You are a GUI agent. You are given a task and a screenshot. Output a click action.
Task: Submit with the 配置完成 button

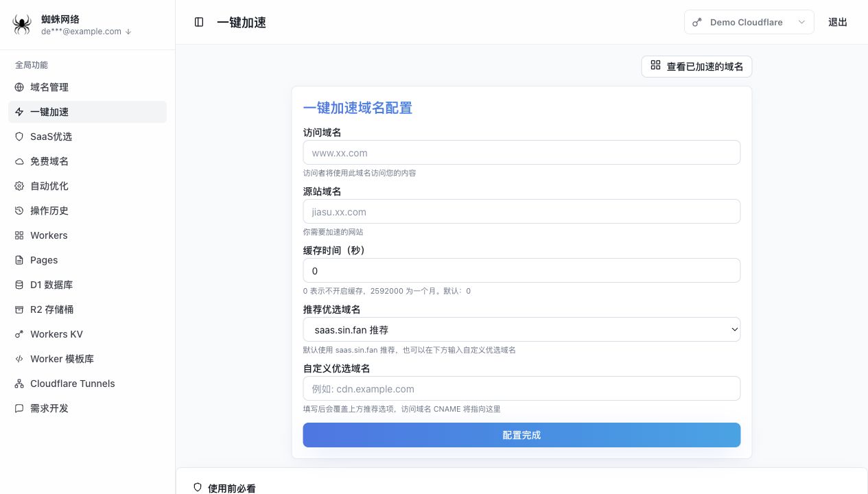tap(521, 435)
